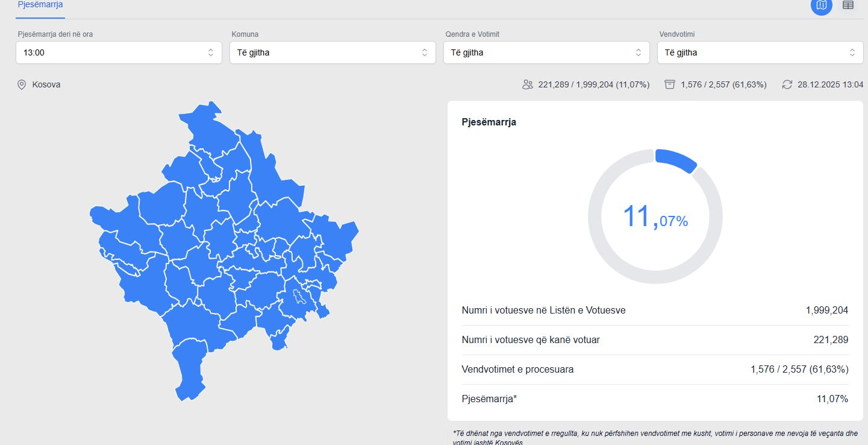The height and width of the screenshot is (445, 868).
Task: Expand the Komuna dropdown
Action: tap(332, 52)
